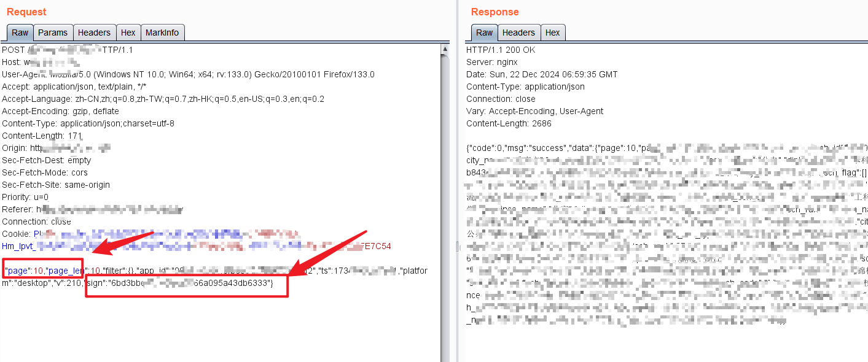Switch request view to Hex tab
868x362 pixels.
[128, 33]
